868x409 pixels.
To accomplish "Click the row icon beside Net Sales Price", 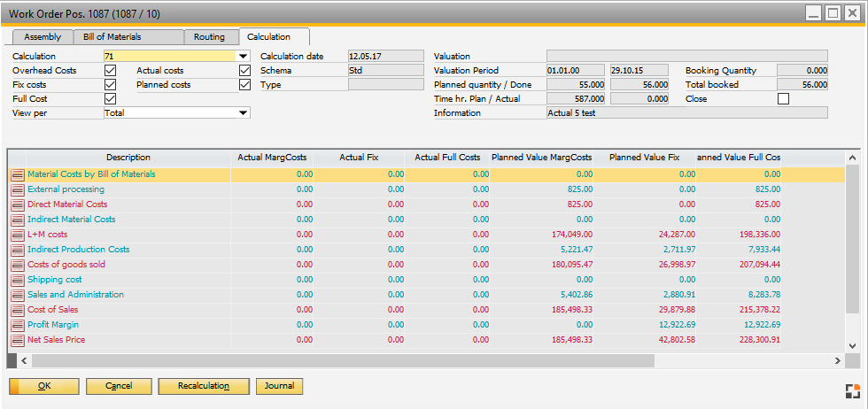I will pyautogui.click(x=18, y=340).
